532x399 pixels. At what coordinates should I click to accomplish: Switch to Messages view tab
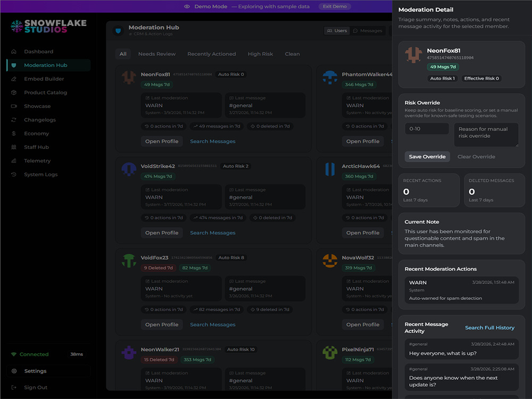pyautogui.click(x=368, y=30)
